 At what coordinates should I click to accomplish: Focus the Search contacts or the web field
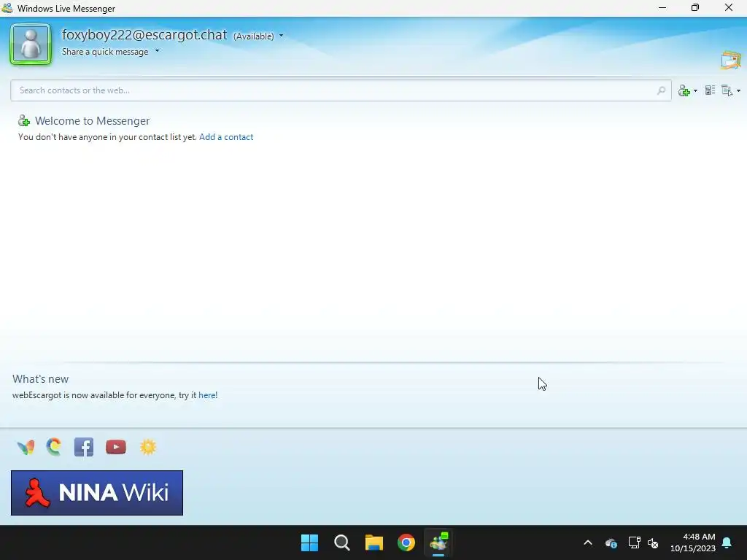tap(341, 90)
